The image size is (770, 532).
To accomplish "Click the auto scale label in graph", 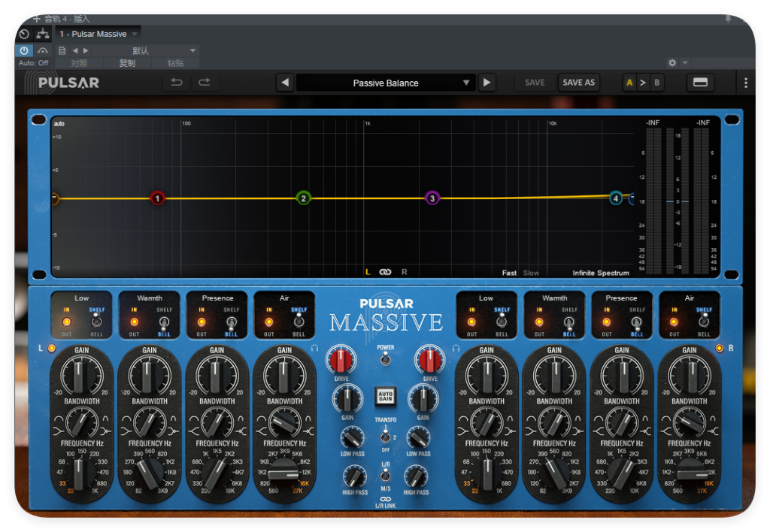I will tap(59, 124).
